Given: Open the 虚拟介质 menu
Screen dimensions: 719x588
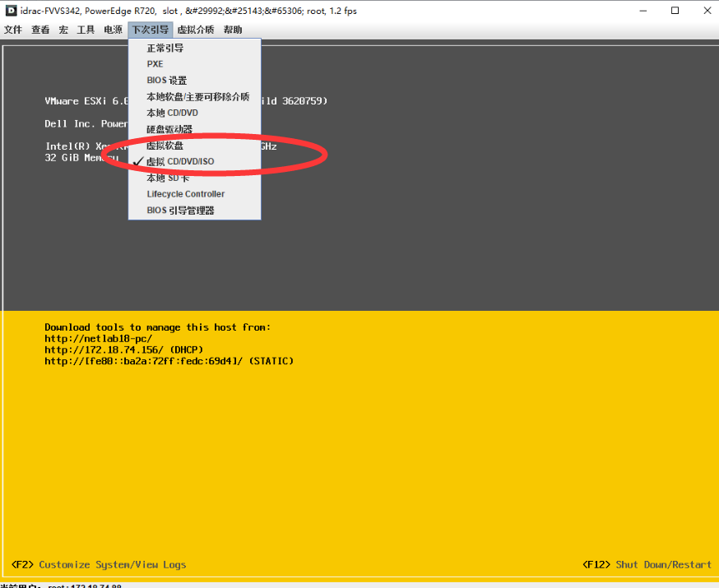Looking at the screenshot, I should (x=196, y=30).
